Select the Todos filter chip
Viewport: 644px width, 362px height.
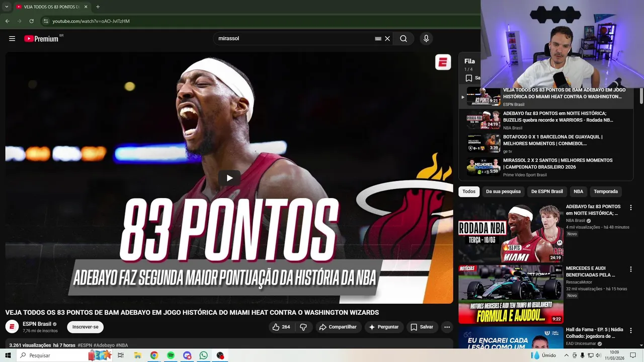[x=469, y=192]
